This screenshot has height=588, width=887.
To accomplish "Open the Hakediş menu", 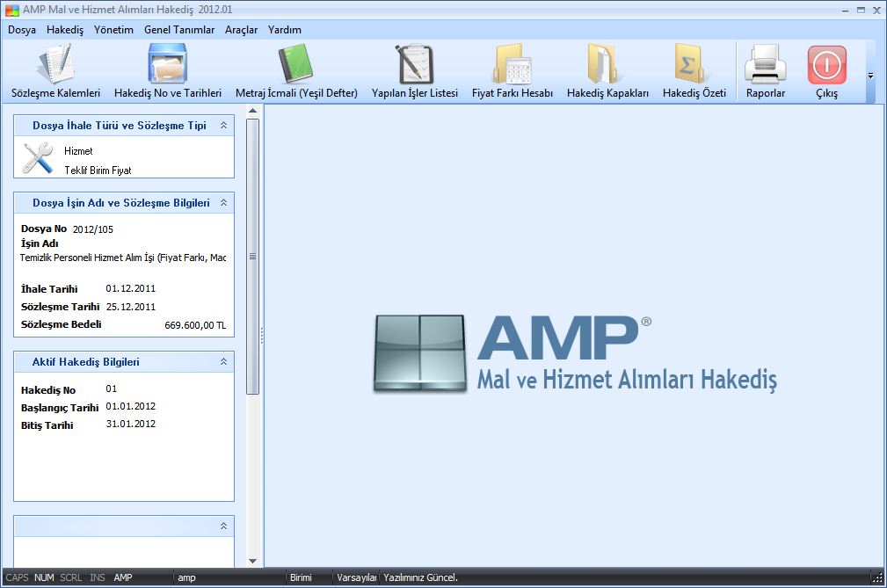I will [x=65, y=30].
